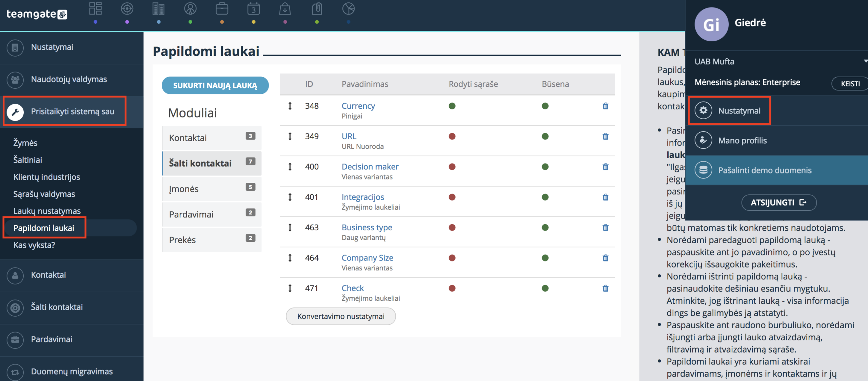The height and width of the screenshot is (381, 868).
Task: Open the import download icon in top bar
Action: 285,9
